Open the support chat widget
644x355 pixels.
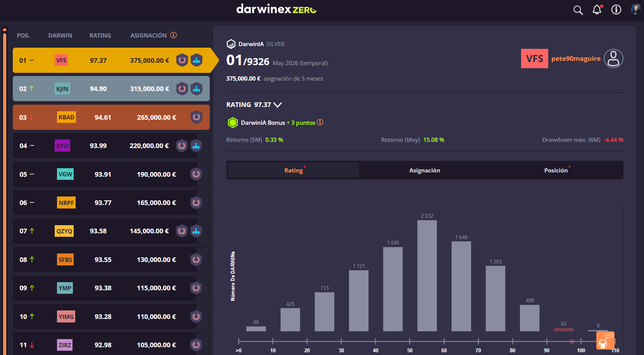605,340
